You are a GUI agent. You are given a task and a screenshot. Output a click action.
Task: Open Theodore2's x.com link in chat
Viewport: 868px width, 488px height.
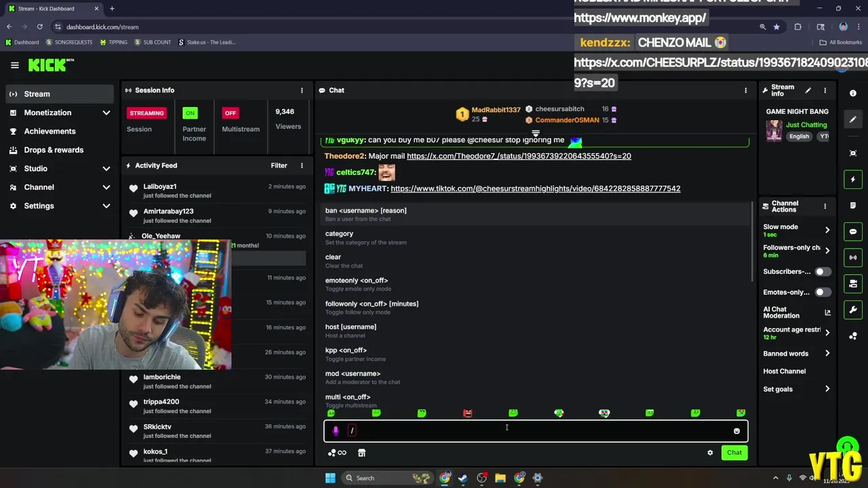pyautogui.click(x=519, y=157)
